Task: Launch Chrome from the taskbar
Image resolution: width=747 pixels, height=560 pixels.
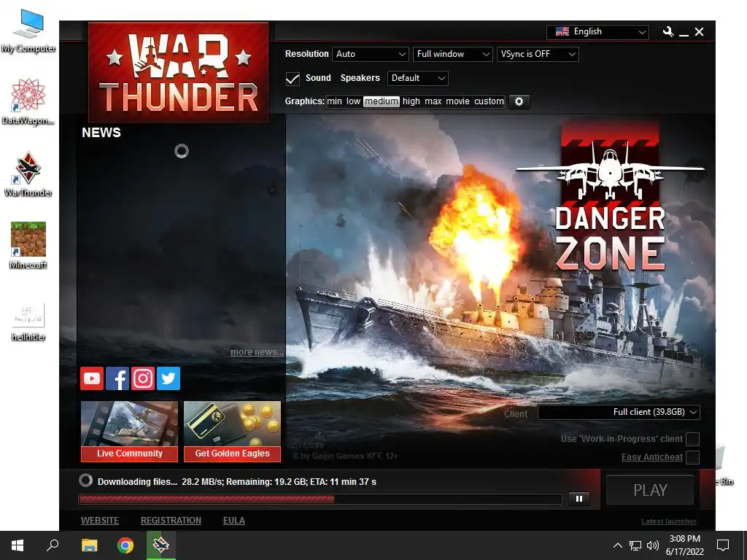Action: click(x=125, y=545)
